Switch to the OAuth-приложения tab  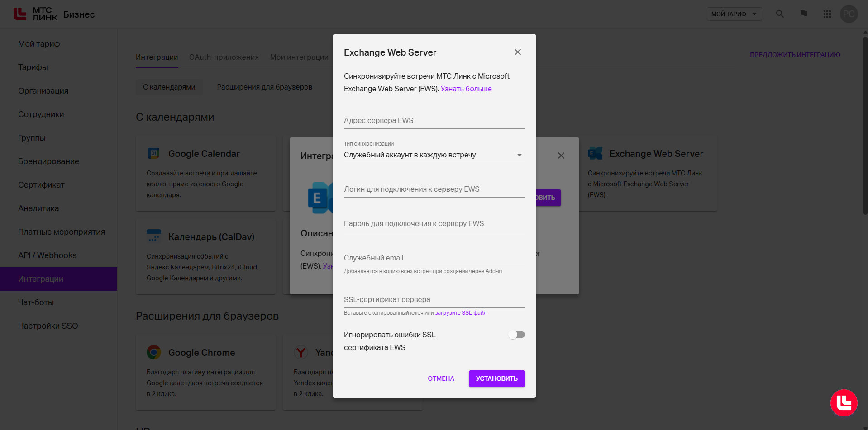coord(224,57)
